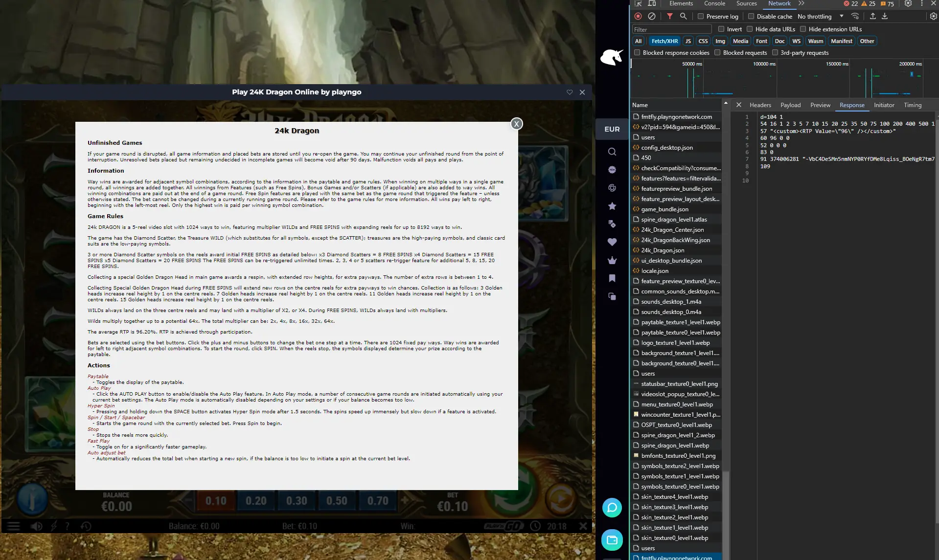
Task: Click the inspect element picker icon
Action: 638,3
